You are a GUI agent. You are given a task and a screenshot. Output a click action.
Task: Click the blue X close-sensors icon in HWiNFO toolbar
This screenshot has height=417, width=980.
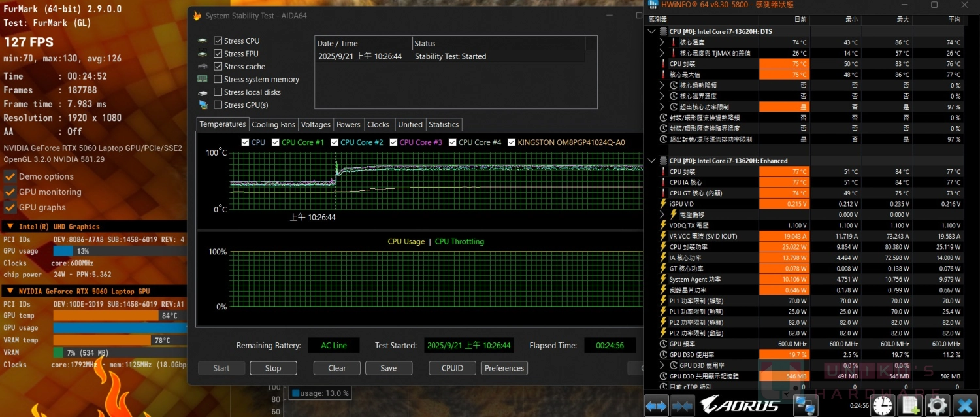pos(965,406)
